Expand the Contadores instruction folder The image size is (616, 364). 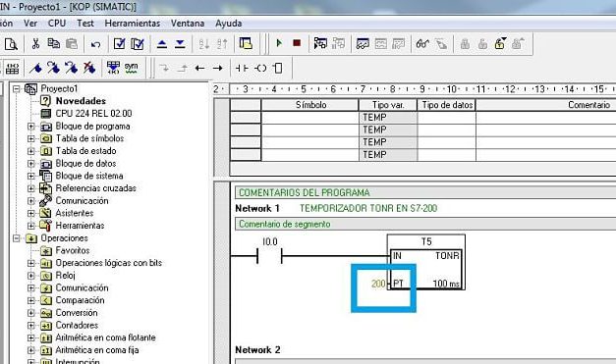click(x=31, y=325)
